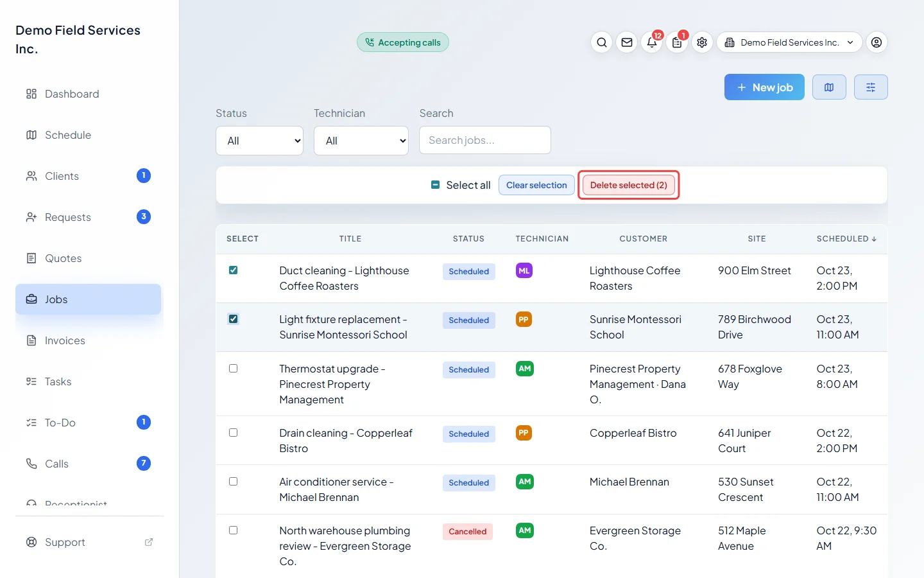Uncheck the Light fixture replacement job checkbox
The image size is (924, 578).
click(x=234, y=319)
